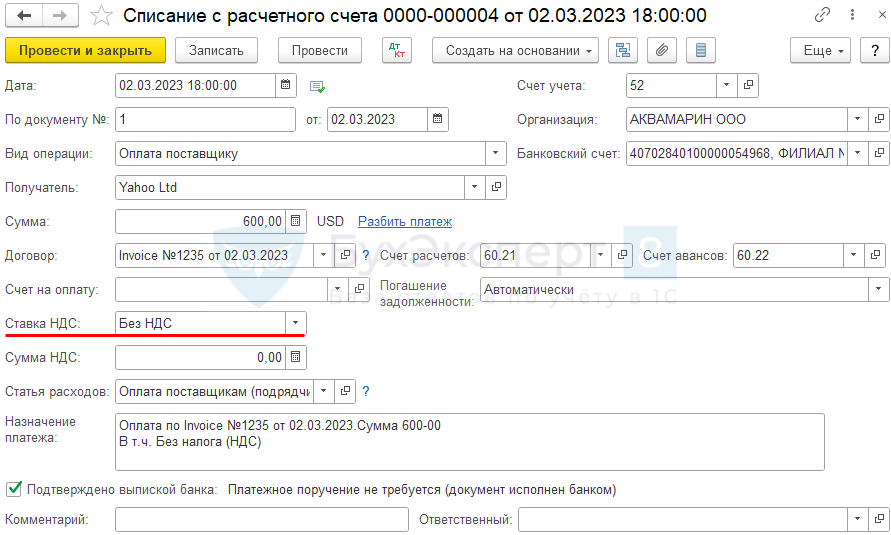Expand Вид операции dropdown
The image size is (891, 535).
(x=496, y=153)
